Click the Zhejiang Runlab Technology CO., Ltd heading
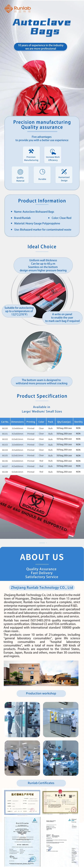This screenshot has height=868, width=84. (42, 587)
